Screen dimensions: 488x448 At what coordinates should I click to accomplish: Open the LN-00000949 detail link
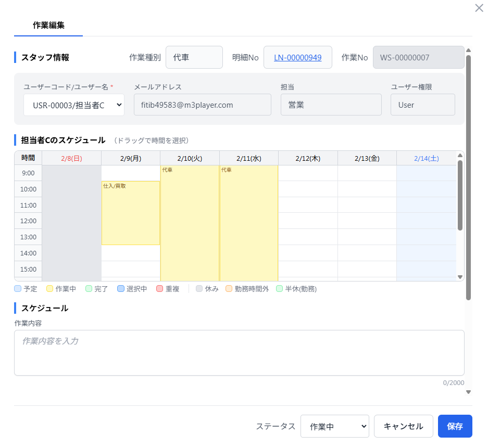(297, 57)
